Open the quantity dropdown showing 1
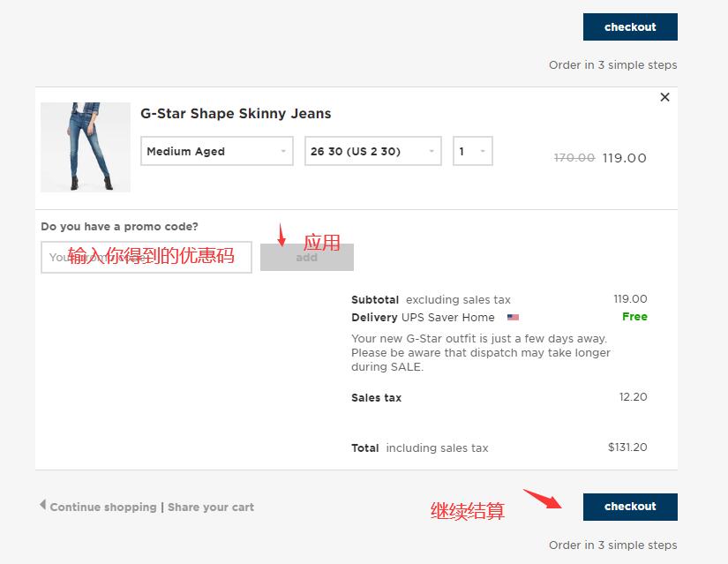Viewport: 728px width, 564px height. 472,151
